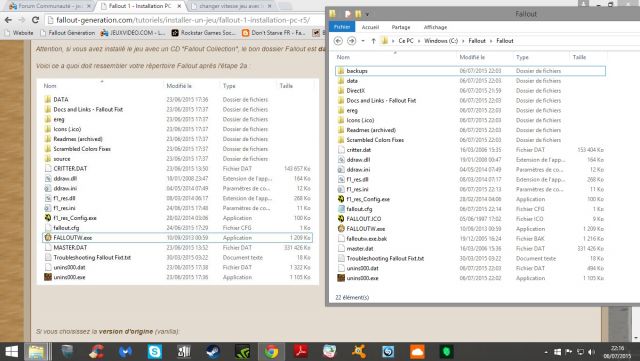
Task: Switch to 'changer vitesse jeu' browser tab
Action: pos(231,6)
